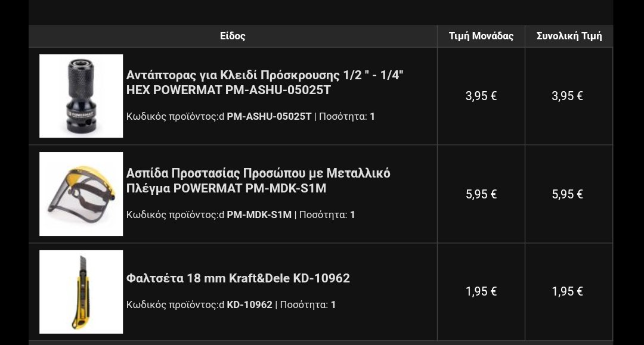The width and height of the screenshot is (644, 345).
Task: Click product code KD-10962
Action: click(249, 305)
